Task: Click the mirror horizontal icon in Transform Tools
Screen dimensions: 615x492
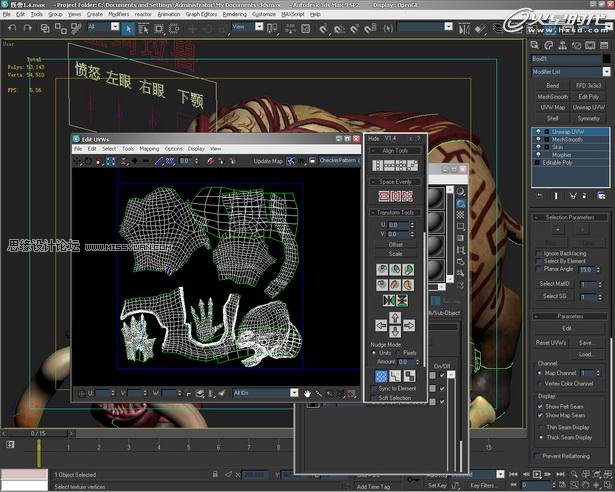Action: (389, 301)
